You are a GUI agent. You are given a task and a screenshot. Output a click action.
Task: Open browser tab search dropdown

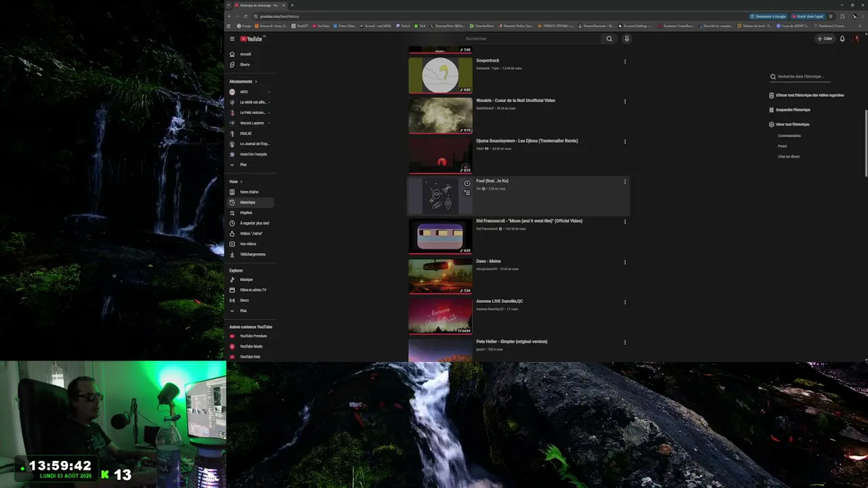[229, 5]
